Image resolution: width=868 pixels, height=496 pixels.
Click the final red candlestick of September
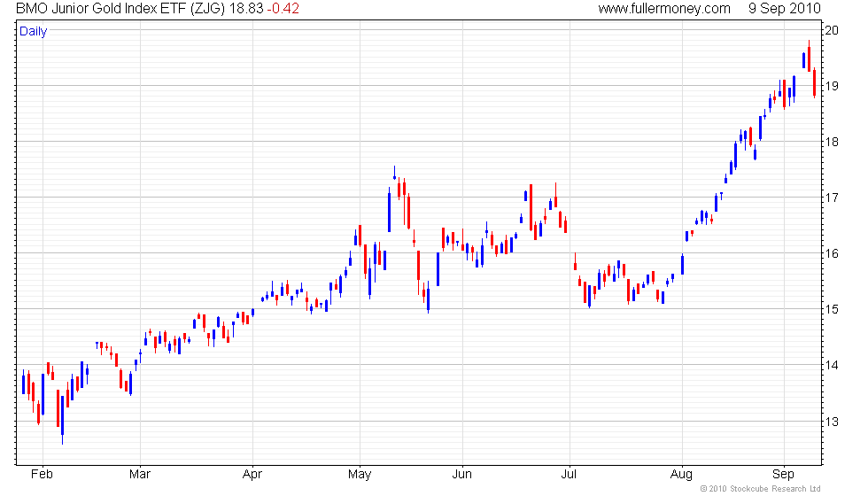pos(814,82)
